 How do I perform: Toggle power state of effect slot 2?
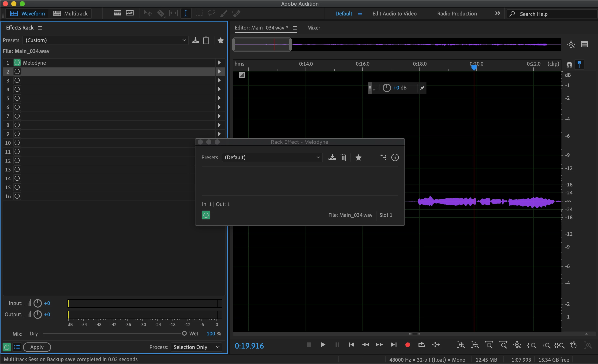(x=17, y=72)
